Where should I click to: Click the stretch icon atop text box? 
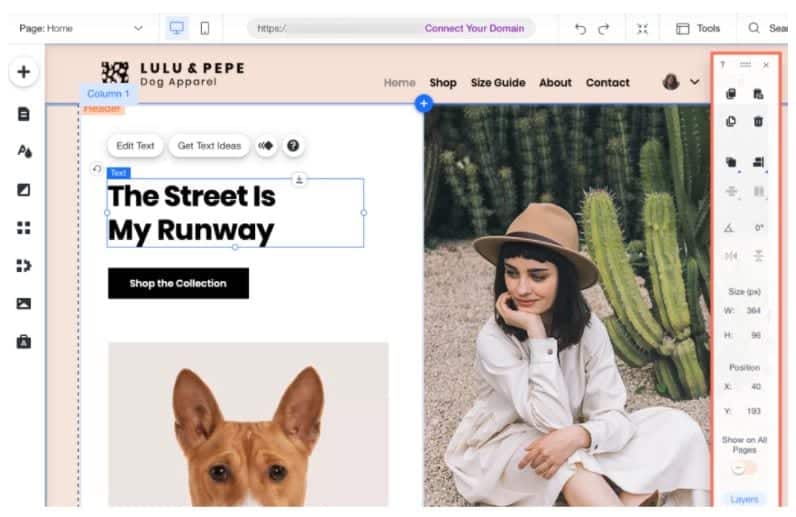pos(299,179)
